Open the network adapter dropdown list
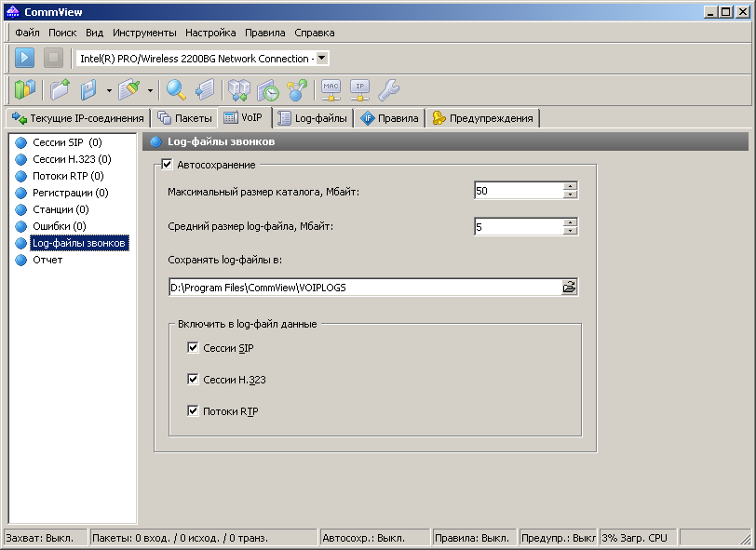 point(322,59)
